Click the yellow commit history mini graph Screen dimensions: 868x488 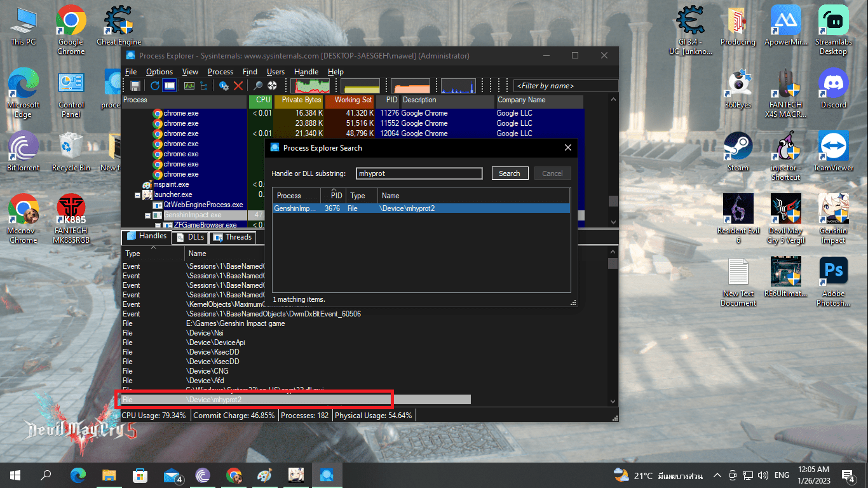click(x=360, y=86)
